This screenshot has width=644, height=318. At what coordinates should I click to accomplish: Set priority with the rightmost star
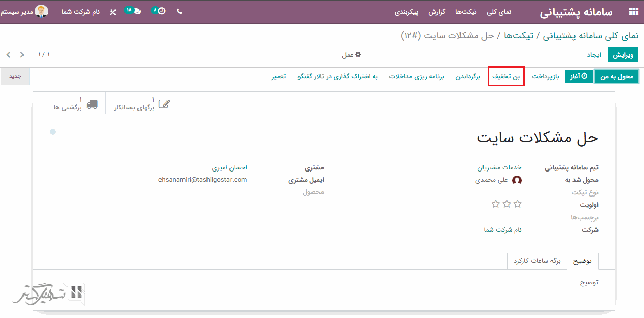click(518, 204)
